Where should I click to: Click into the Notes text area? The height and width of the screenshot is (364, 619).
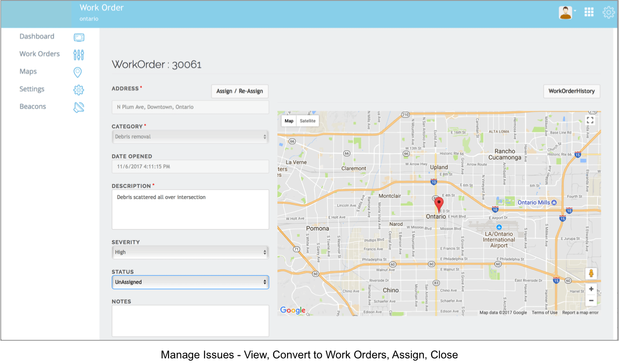pyautogui.click(x=190, y=321)
